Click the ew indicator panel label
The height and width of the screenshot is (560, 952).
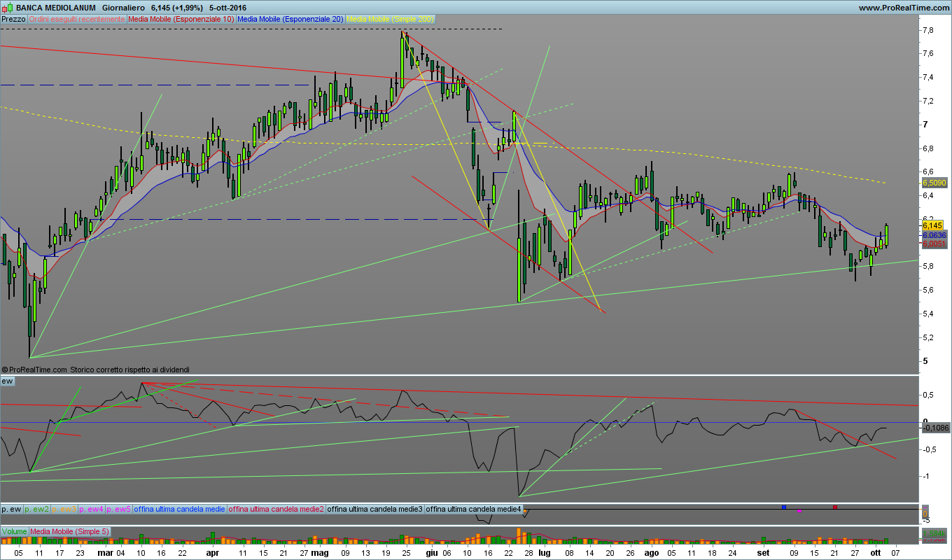pos(7,381)
